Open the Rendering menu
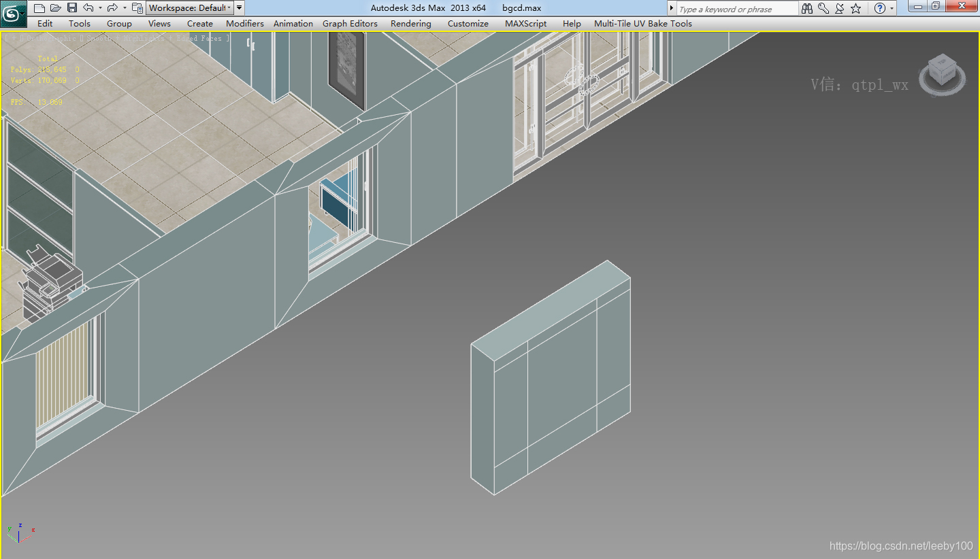 click(x=411, y=23)
